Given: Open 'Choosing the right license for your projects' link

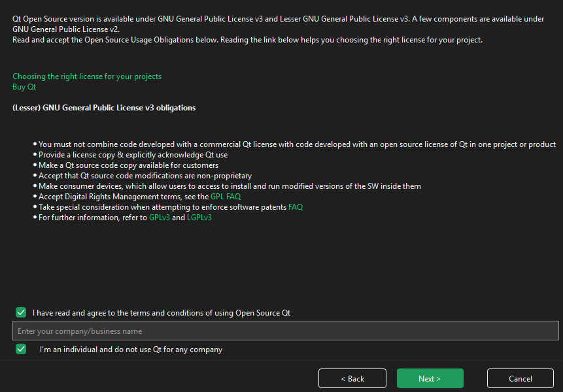Looking at the screenshot, I should (x=87, y=76).
